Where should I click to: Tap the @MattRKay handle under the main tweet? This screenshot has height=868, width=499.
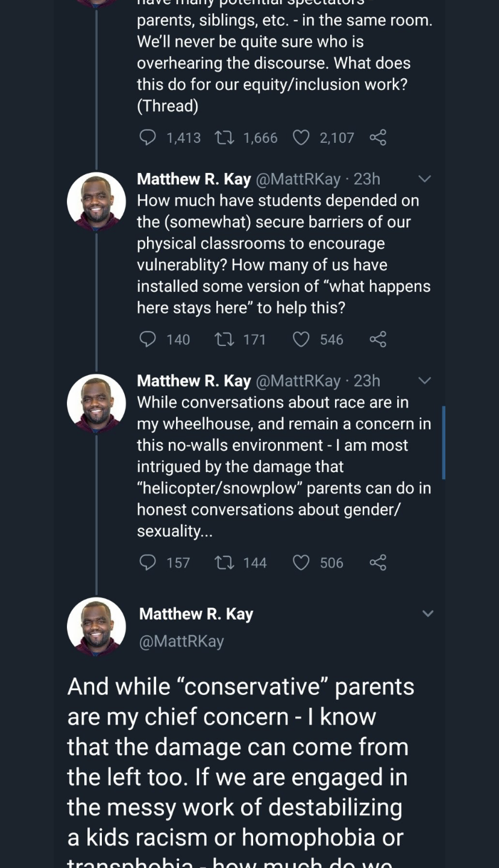(181, 641)
